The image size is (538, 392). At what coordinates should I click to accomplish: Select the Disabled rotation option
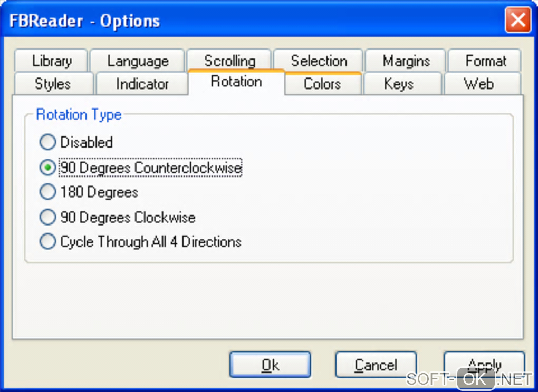point(47,142)
